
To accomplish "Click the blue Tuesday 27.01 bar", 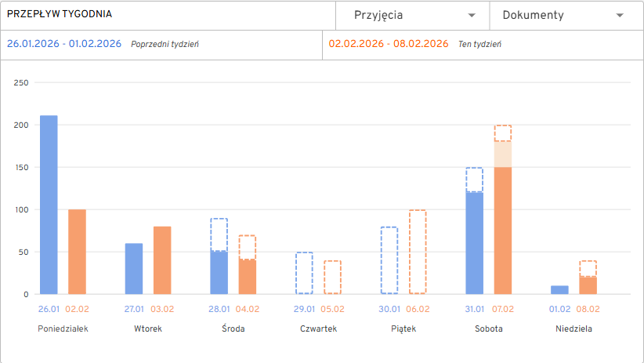I will tap(134, 268).
